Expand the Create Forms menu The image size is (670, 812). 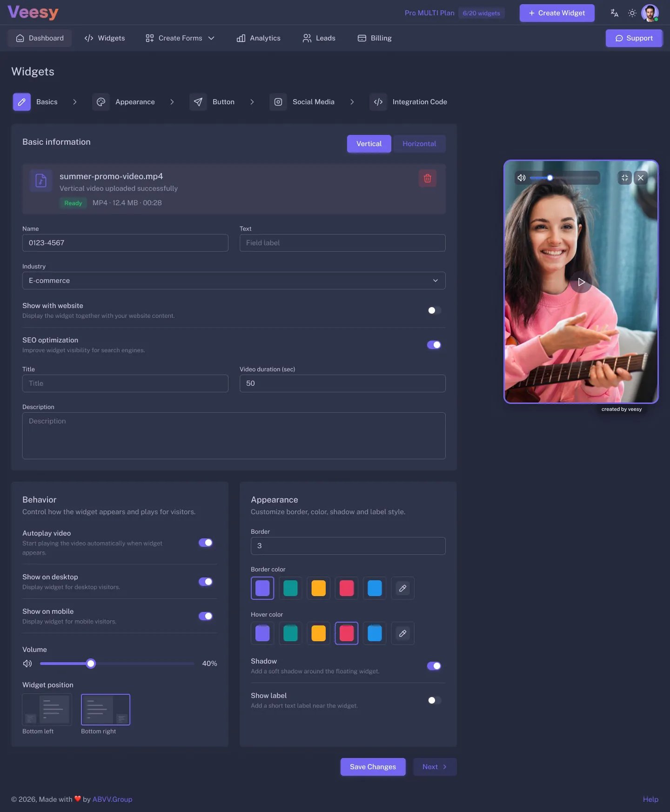tap(180, 38)
